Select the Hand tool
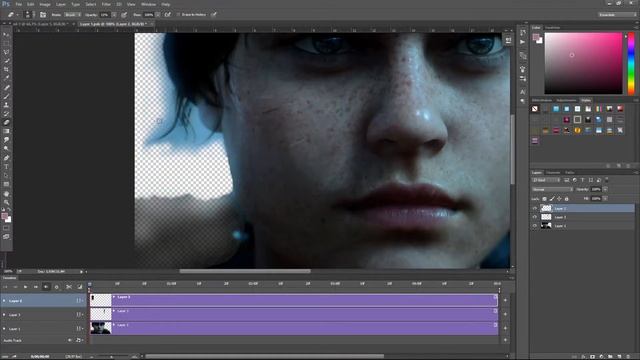Screen dimensions: 640x360 6,193
